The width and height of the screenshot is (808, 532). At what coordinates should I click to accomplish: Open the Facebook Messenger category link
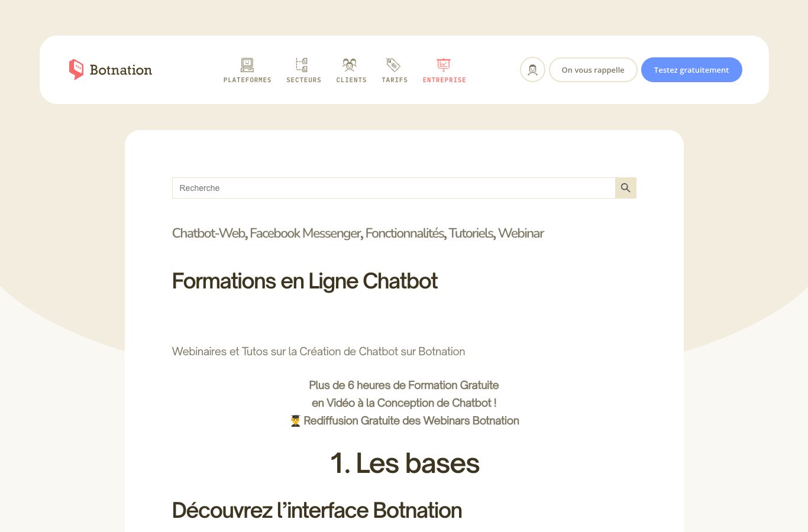305,233
